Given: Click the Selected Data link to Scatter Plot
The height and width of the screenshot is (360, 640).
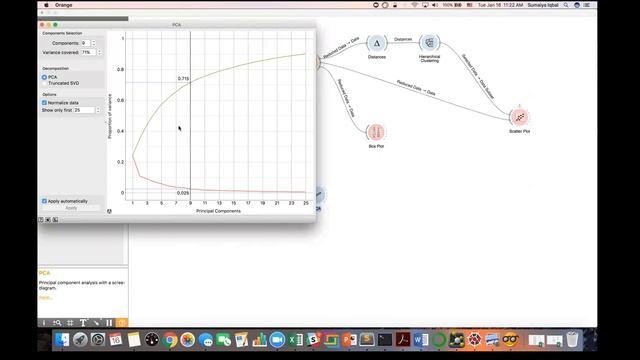Looking at the screenshot, I should (x=478, y=76).
